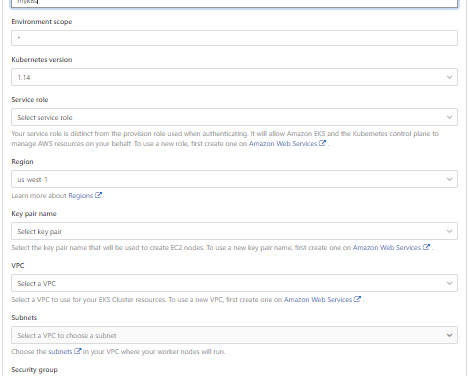This screenshot has height=376, width=468.
Task: Click the Kubernetes version label
Action: coord(42,60)
